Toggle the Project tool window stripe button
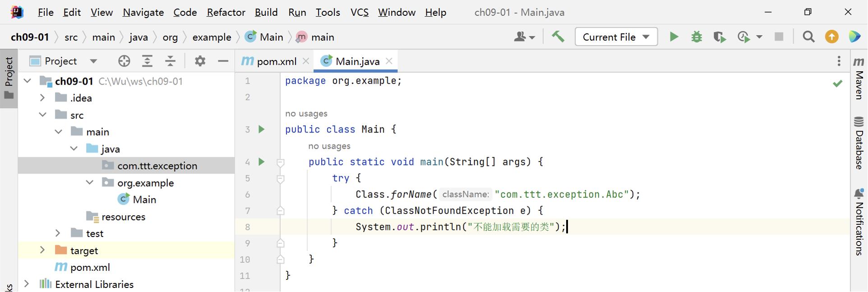868x292 pixels. coord(9,78)
